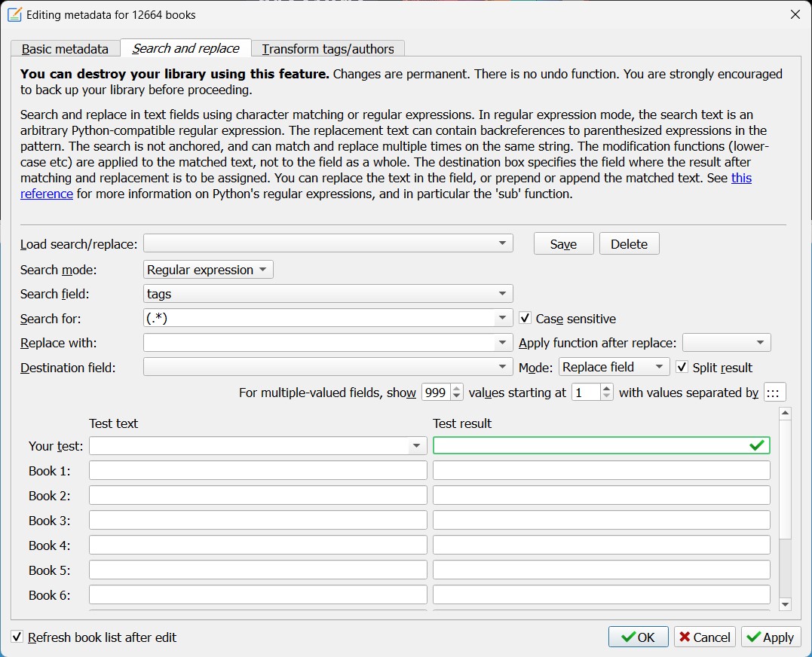
Task: Open the Mode Replace field dropdown
Action: click(614, 368)
